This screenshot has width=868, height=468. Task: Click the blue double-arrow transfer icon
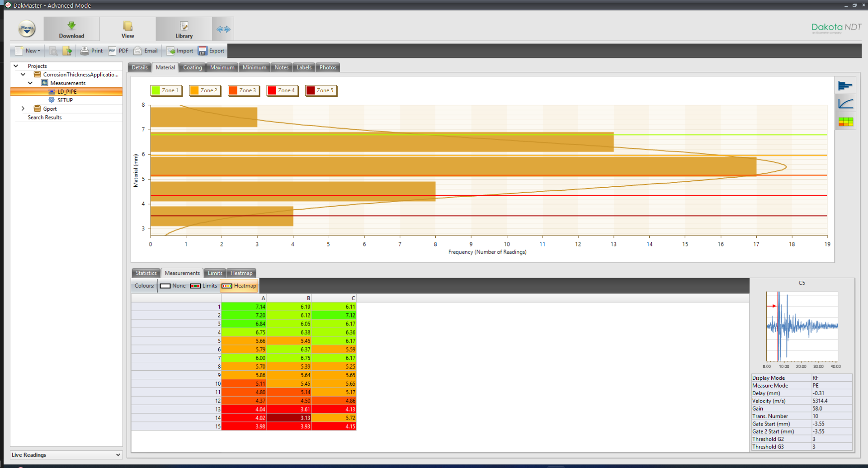point(223,29)
